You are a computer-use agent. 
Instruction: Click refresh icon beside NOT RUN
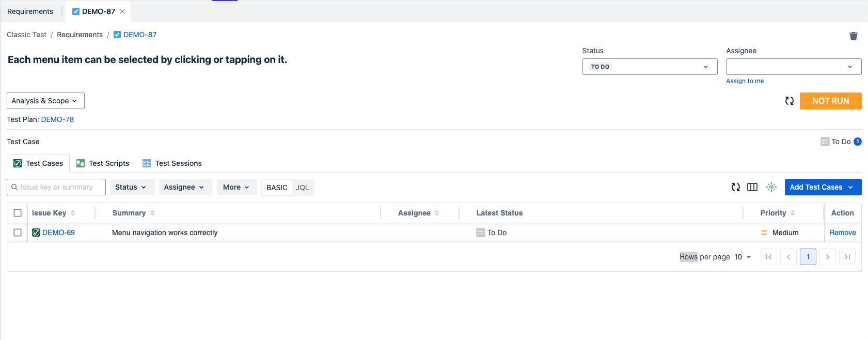click(789, 101)
